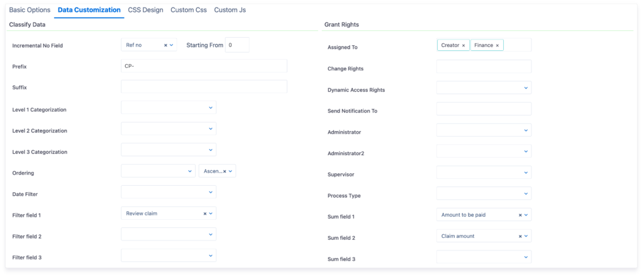Viewport: 644px width, 275px height.
Task: Edit the Prefix field containing CP-
Action: click(x=204, y=66)
